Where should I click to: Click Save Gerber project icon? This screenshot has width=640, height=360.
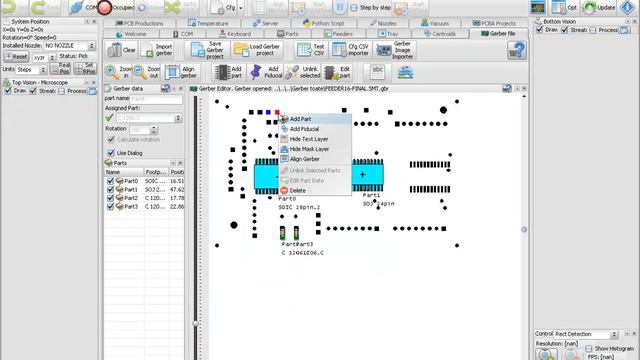208,50
